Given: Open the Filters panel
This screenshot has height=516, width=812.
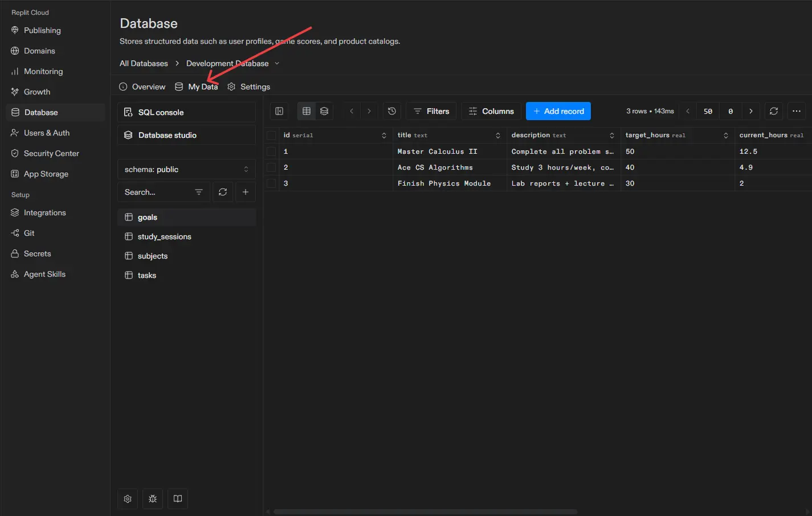Looking at the screenshot, I should click(431, 111).
